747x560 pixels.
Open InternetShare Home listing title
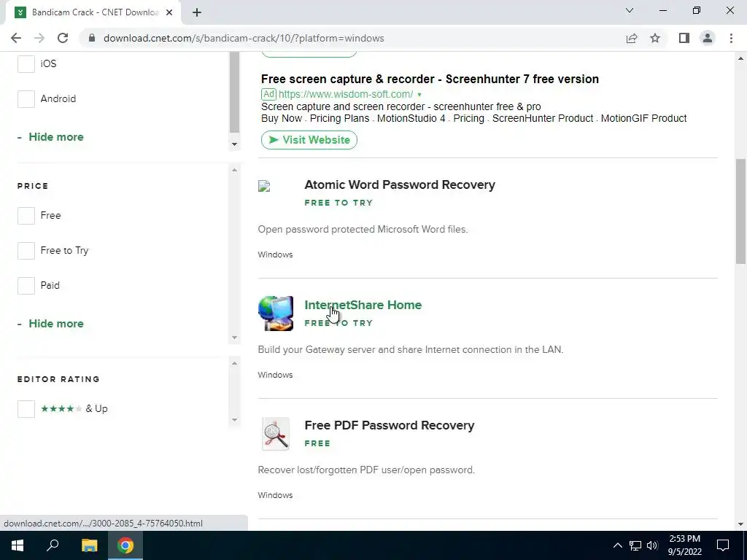coord(363,305)
